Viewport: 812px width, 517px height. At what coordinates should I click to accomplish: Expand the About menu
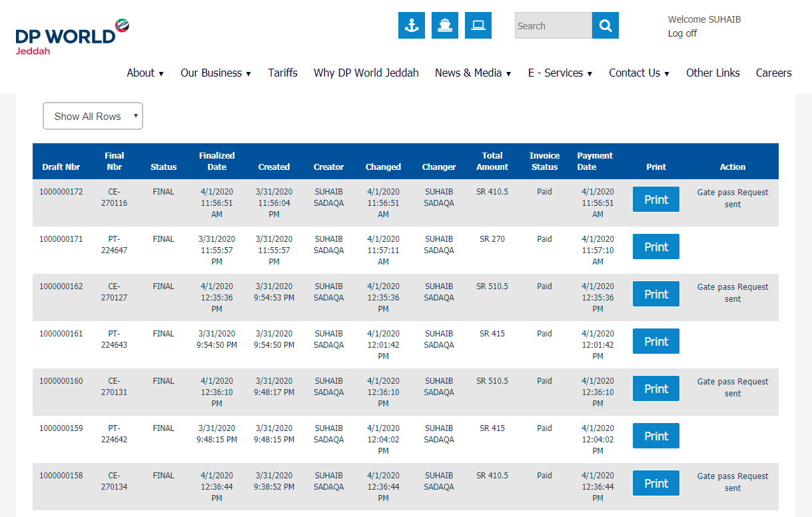145,73
